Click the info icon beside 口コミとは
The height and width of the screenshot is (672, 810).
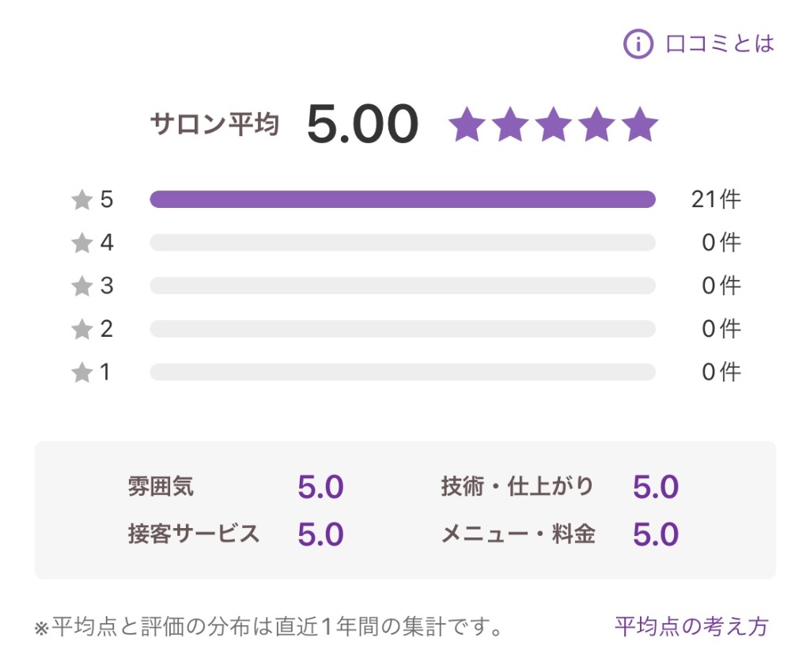coord(638,43)
